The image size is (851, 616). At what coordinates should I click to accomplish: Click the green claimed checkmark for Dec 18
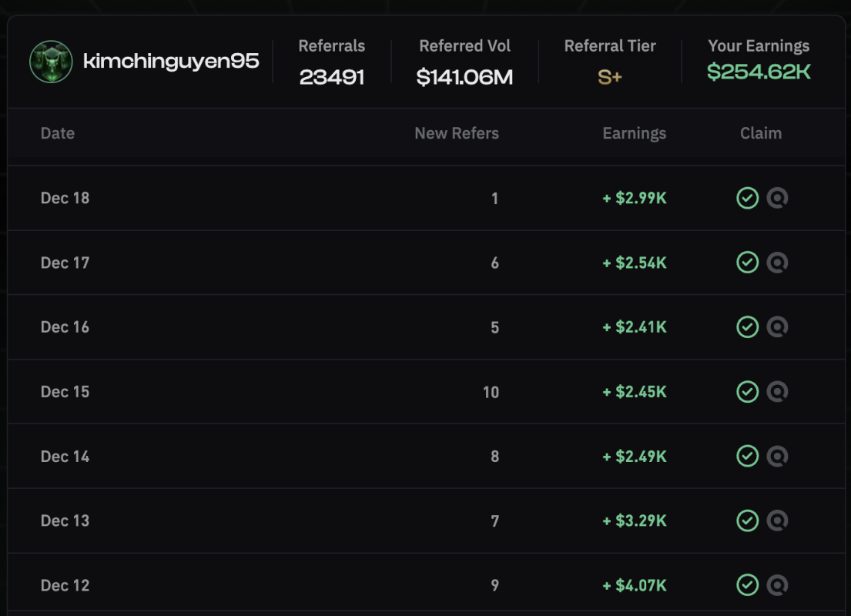tap(747, 199)
